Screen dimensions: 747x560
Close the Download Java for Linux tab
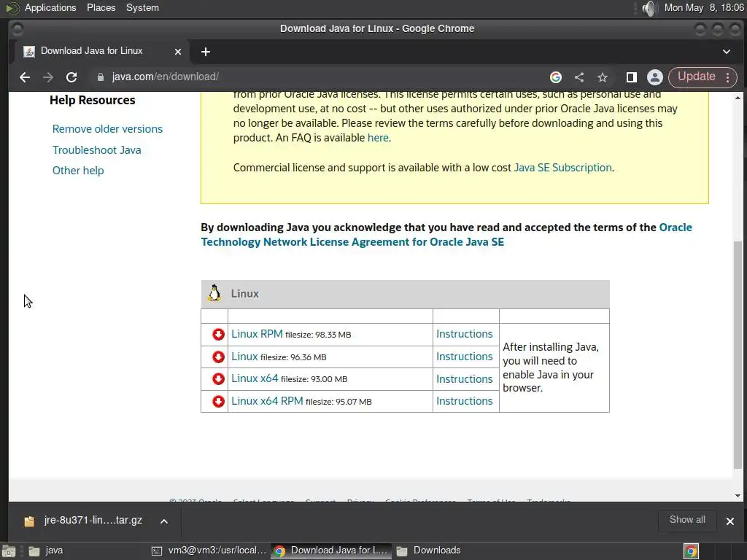tap(178, 52)
